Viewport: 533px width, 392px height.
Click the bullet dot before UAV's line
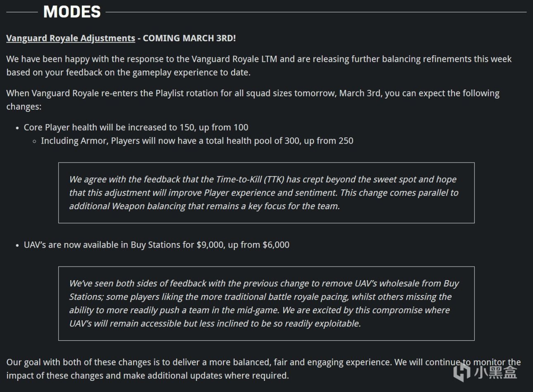[17, 246]
